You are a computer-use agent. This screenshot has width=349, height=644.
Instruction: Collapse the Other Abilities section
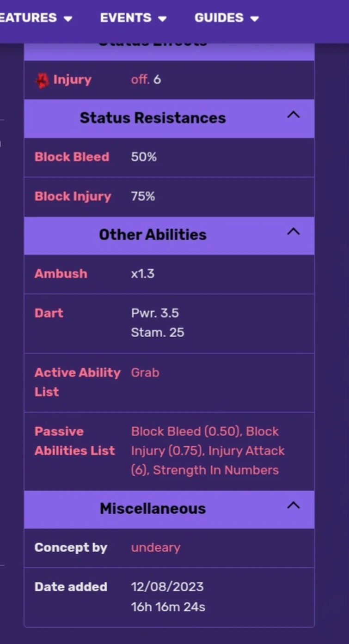coord(294,232)
